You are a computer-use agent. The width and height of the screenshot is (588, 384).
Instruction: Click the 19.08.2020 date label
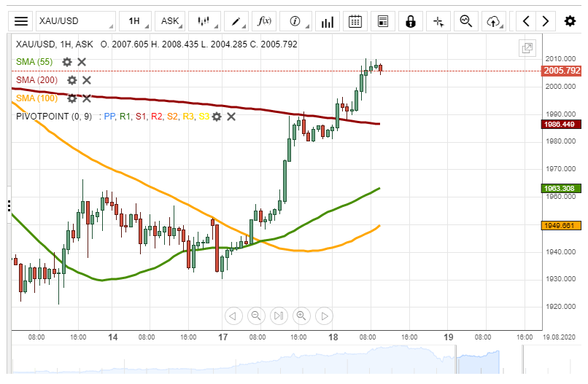point(559,337)
